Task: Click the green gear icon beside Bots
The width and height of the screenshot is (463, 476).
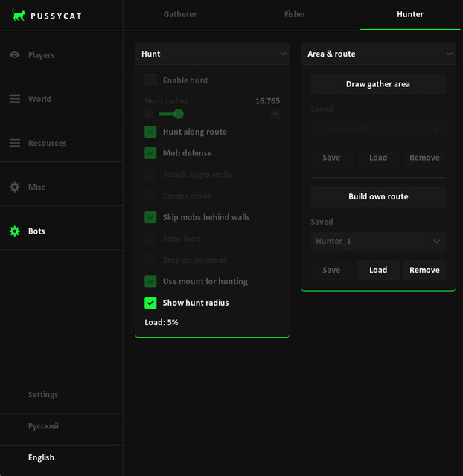Action: 15,231
